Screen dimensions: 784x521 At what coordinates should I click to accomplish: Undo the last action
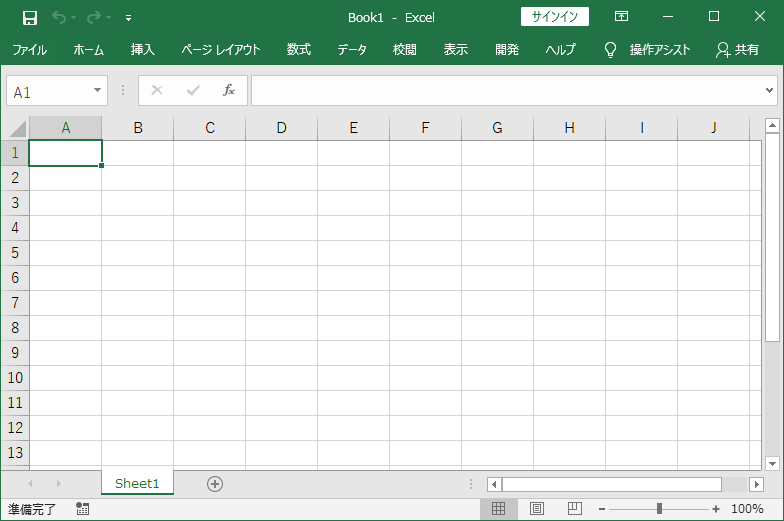tap(59, 18)
